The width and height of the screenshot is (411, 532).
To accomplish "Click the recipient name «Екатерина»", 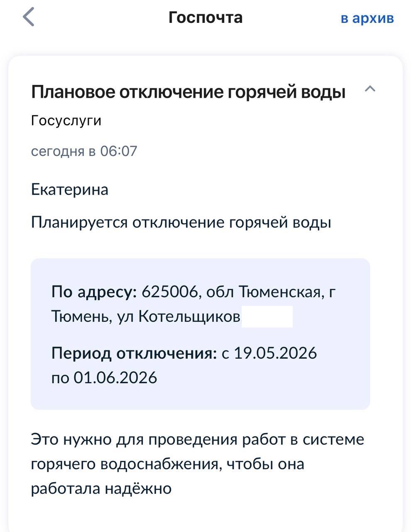I will 69,190.
